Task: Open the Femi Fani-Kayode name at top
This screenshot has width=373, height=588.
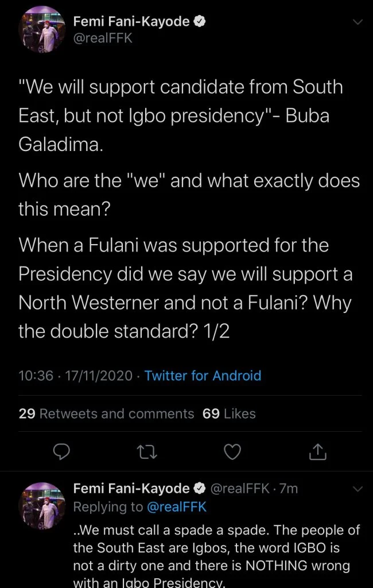Action: pos(132,22)
